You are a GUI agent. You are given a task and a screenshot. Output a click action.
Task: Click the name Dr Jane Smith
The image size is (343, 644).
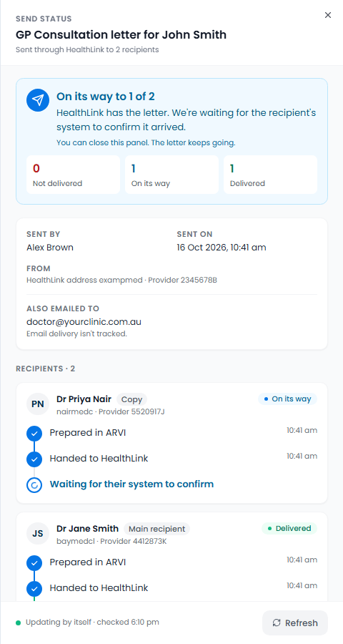pos(87,528)
